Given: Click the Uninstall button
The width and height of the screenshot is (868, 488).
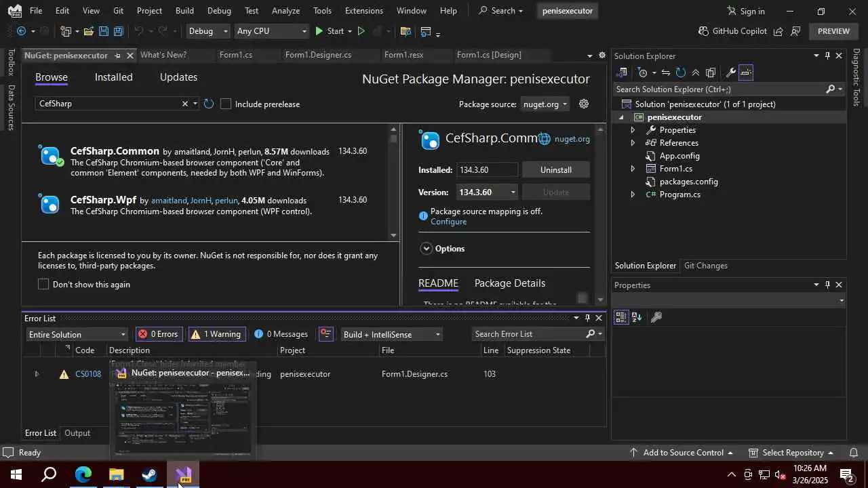Looking at the screenshot, I should (x=555, y=169).
